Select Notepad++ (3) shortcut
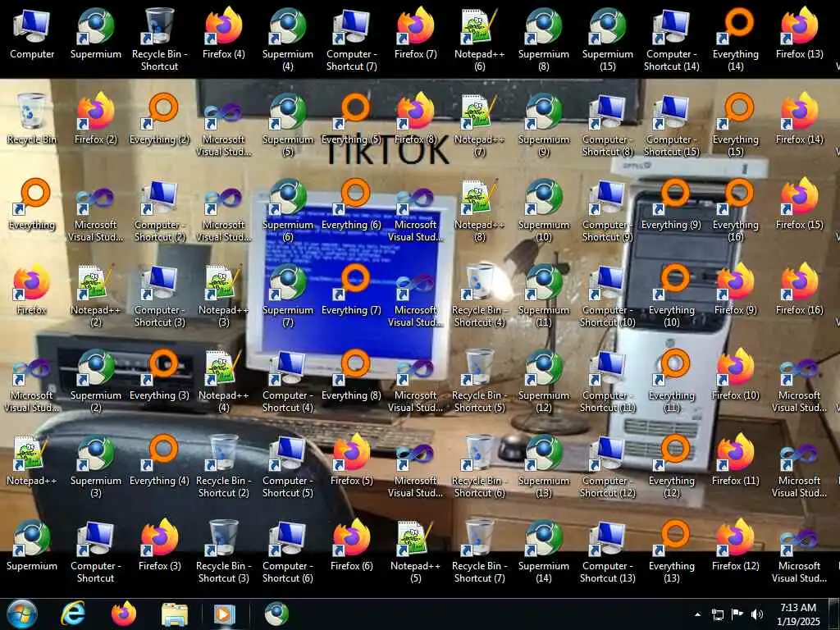840x630 pixels. click(224, 295)
